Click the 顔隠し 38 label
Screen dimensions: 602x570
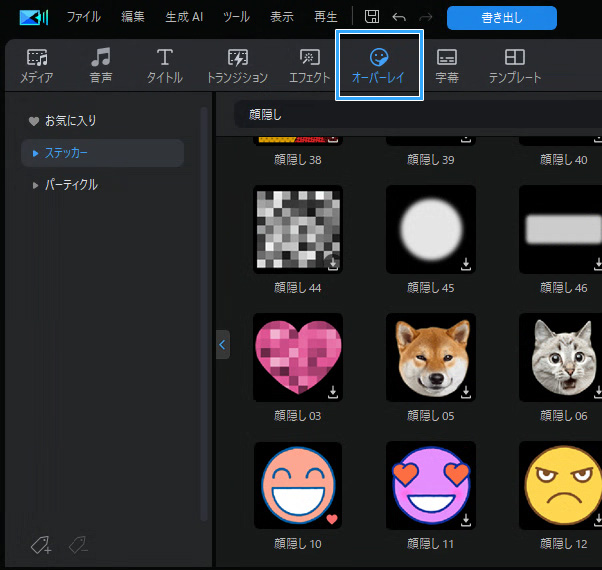coord(298,160)
